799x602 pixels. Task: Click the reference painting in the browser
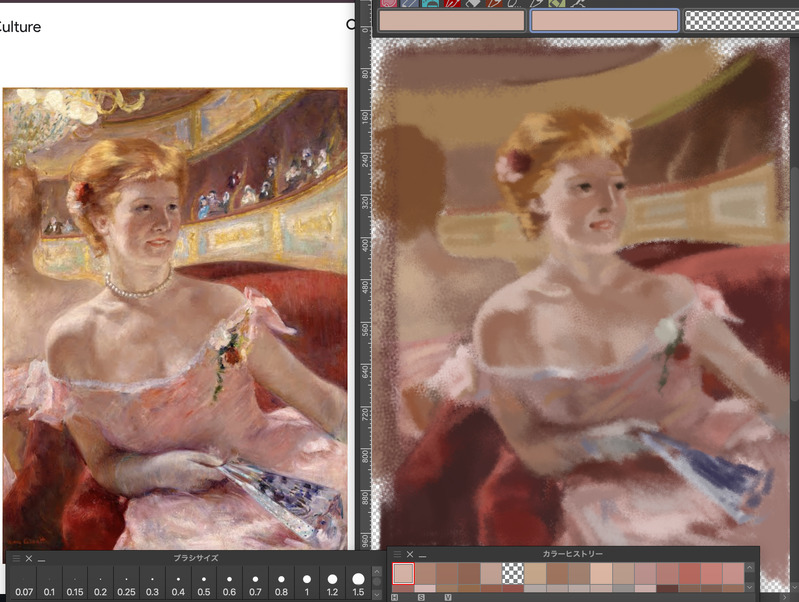[175, 319]
